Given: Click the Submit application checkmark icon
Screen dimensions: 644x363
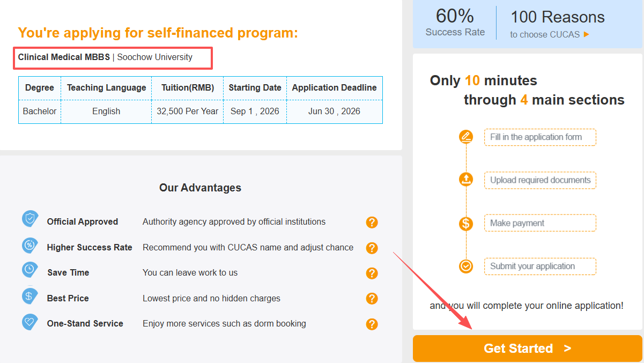Looking at the screenshot, I should (x=466, y=266).
